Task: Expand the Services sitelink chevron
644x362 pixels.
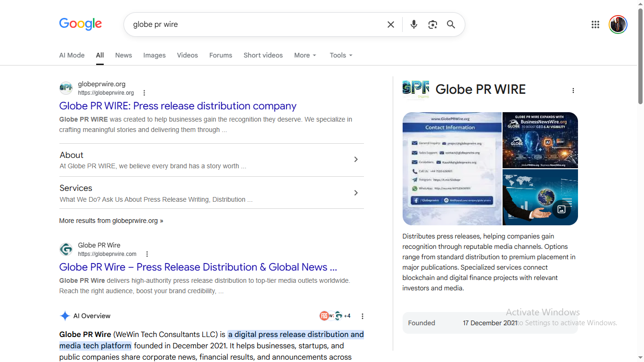Action: [x=356, y=193]
